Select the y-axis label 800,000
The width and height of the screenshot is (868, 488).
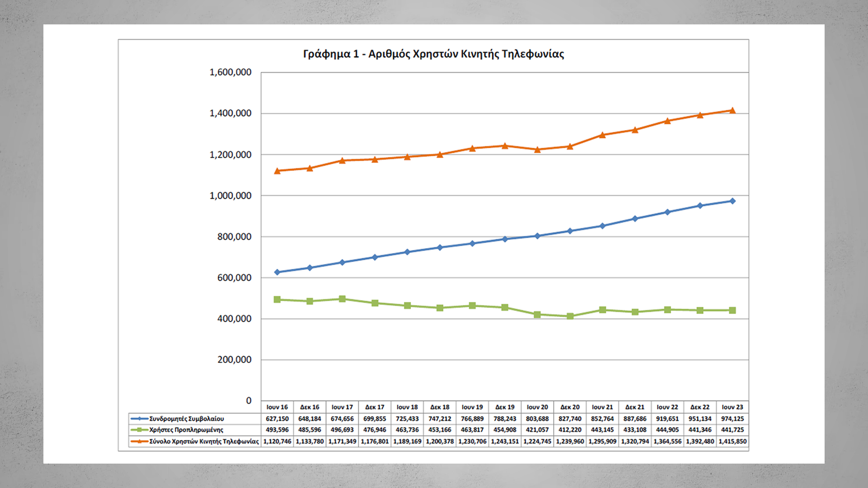tap(234, 237)
